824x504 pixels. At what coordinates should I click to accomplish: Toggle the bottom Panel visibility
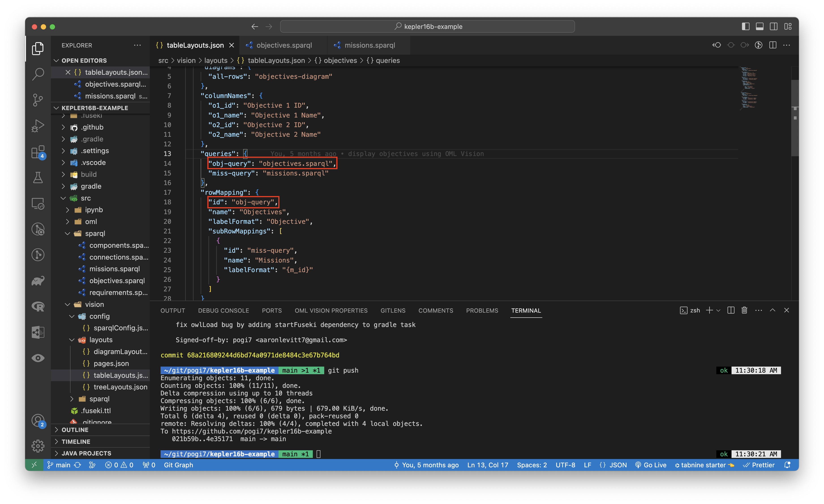(760, 26)
